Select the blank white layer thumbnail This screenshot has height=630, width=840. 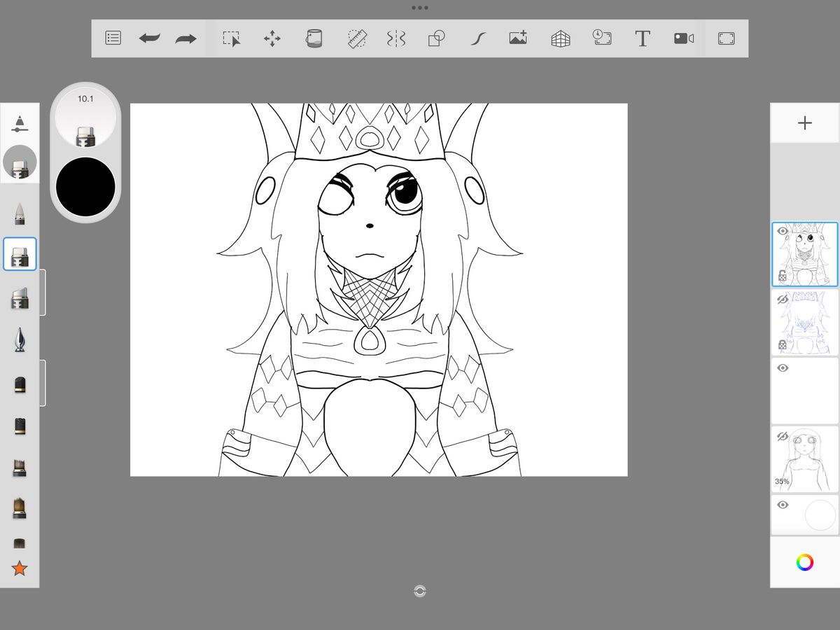(805, 391)
